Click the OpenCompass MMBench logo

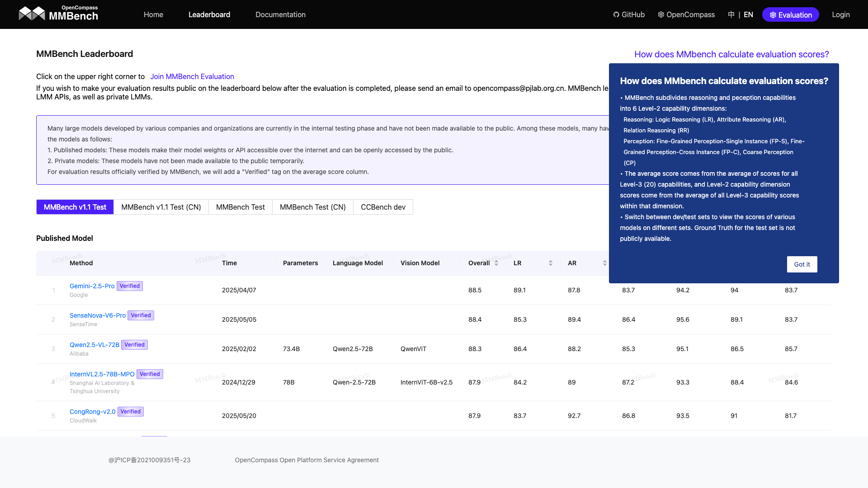(58, 14)
